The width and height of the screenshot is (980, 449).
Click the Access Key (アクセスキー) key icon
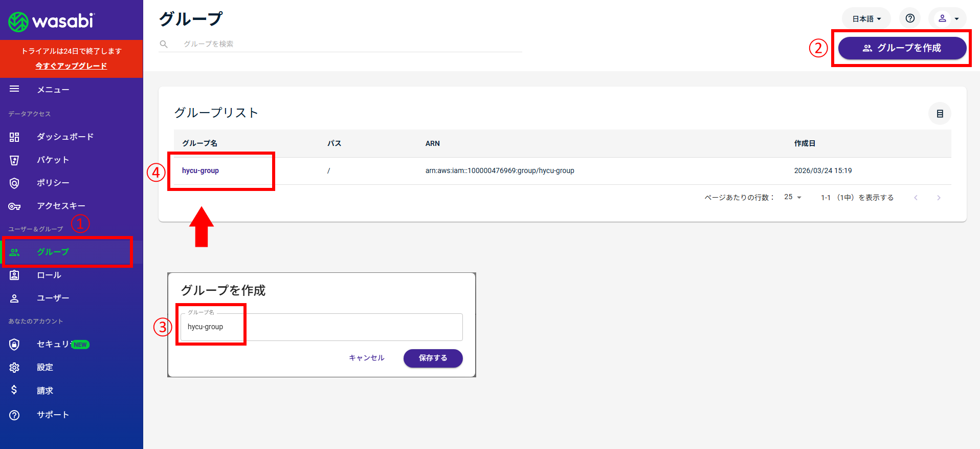point(14,206)
